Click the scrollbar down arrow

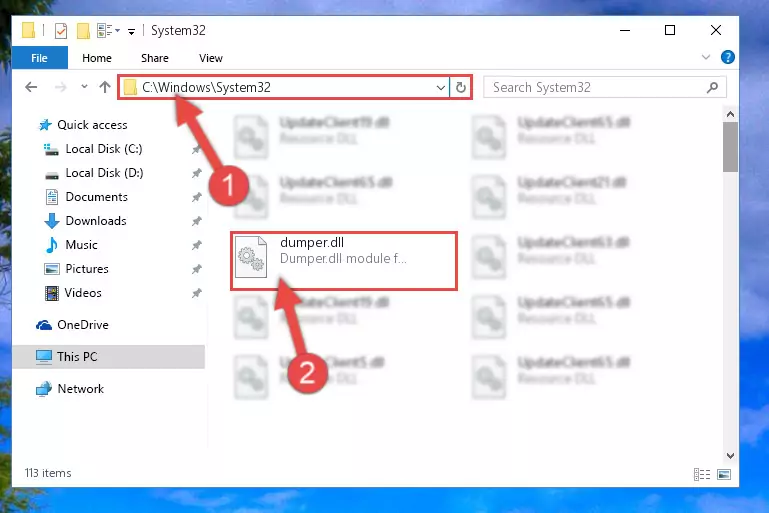click(730, 456)
